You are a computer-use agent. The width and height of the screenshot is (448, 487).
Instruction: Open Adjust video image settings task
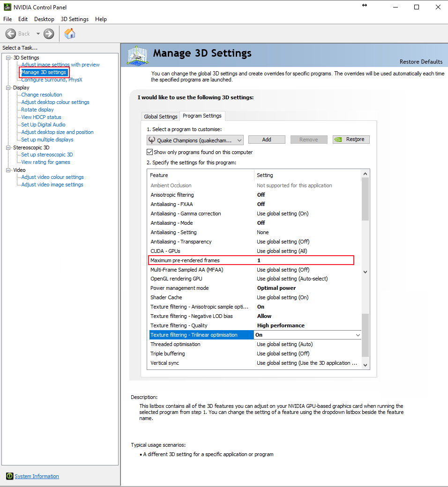pos(52,184)
